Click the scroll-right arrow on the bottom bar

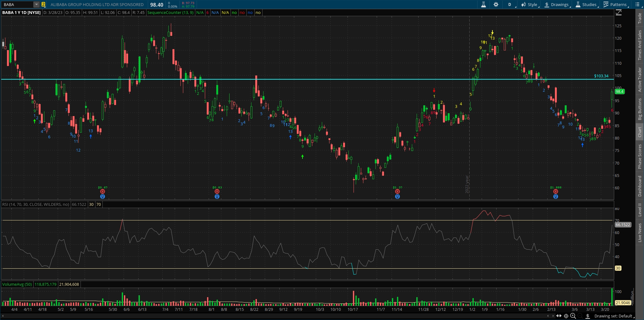pyautogui.click(x=553, y=316)
